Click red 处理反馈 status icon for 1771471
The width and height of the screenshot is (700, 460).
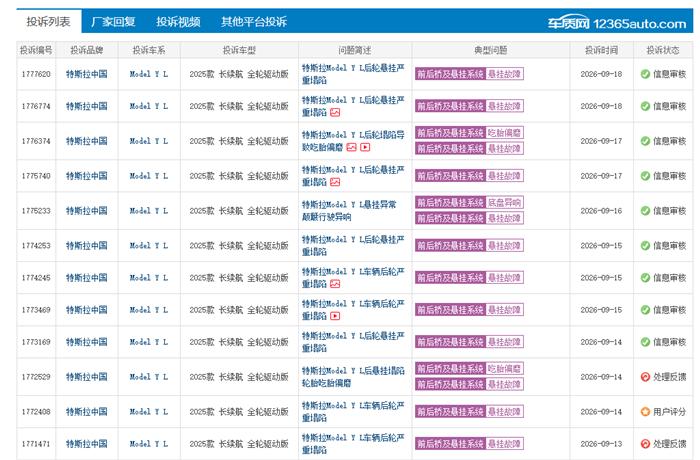click(645, 444)
